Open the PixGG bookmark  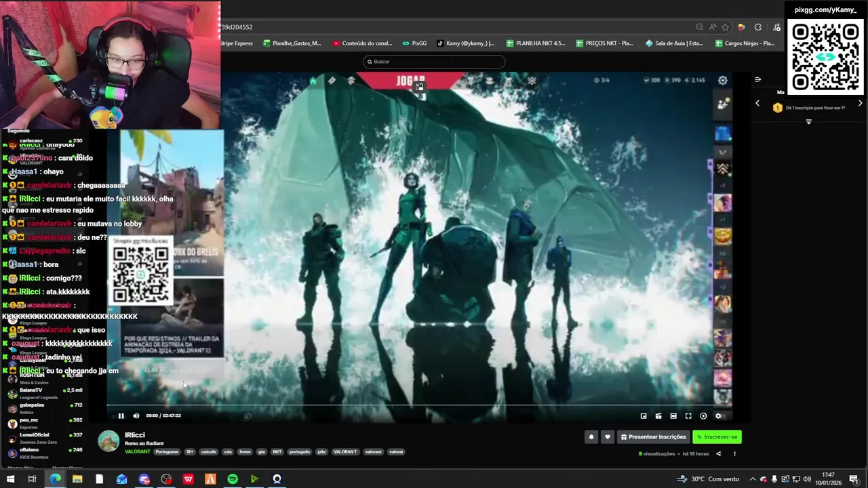pyautogui.click(x=414, y=43)
